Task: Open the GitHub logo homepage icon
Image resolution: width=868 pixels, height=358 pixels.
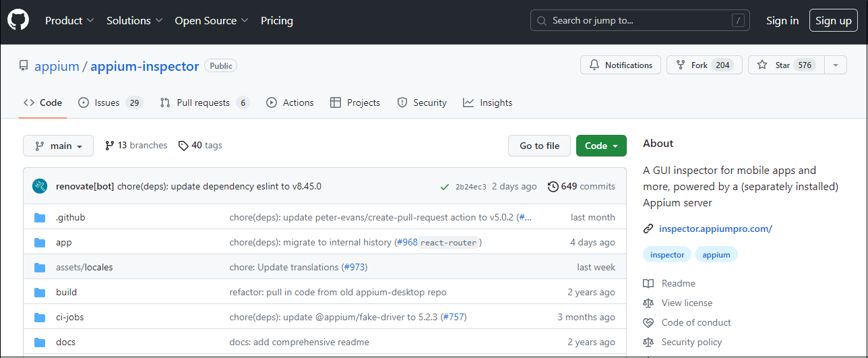Action: coord(18,20)
